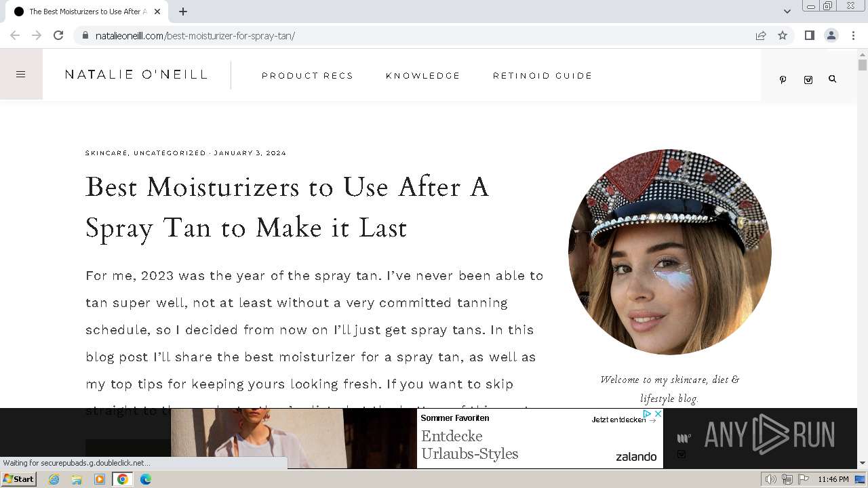The height and width of the screenshot is (488, 868).
Task: Open a new tab with the plus button
Action: [183, 12]
